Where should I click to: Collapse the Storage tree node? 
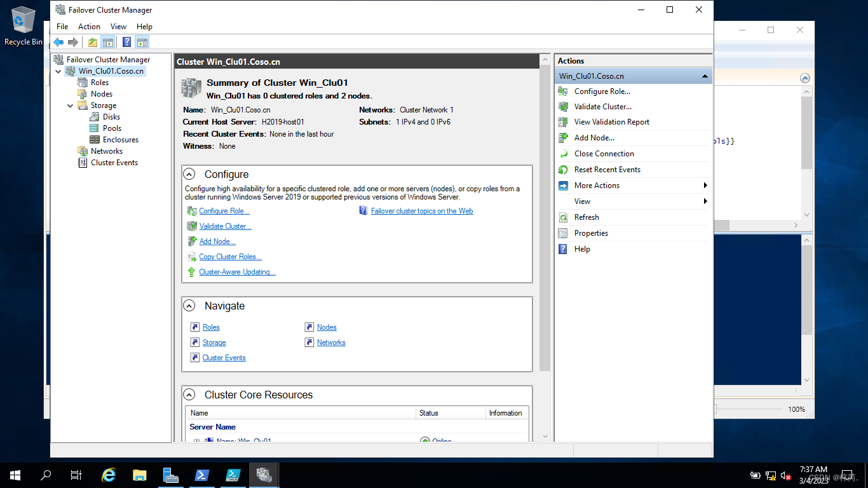coord(71,105)
